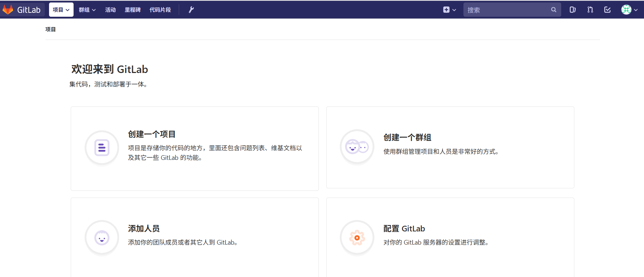Click 欢迎来到 GitLab heading

(109, 69)
